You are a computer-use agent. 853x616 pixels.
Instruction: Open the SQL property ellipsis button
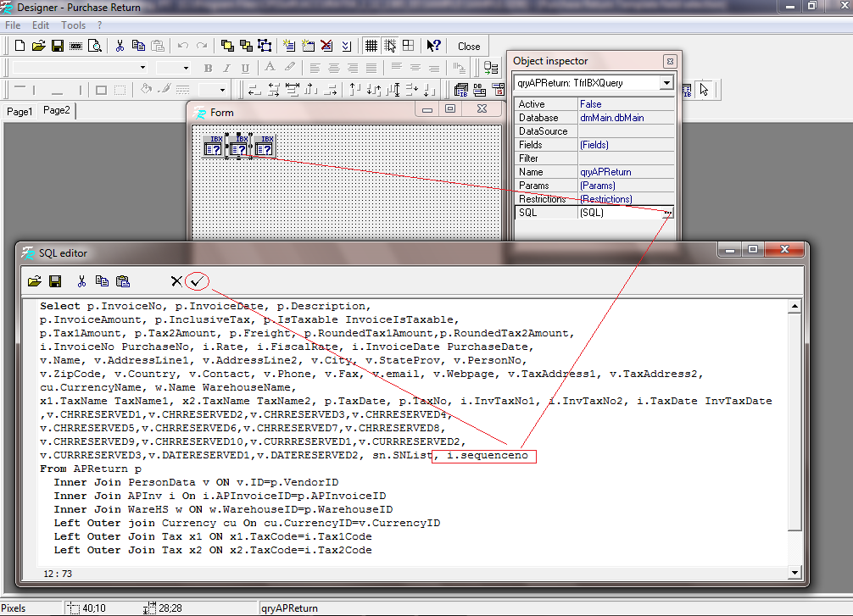tap(669, 212)
